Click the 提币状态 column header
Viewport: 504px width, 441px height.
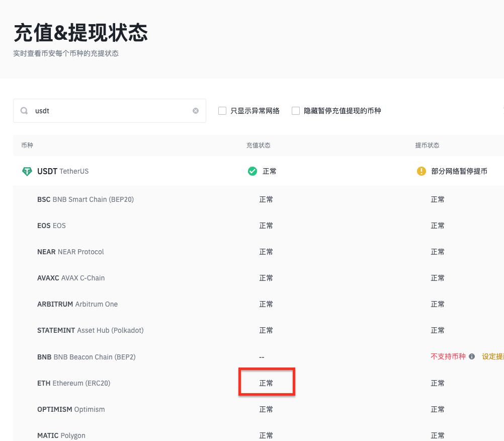pyautogui.click(x=427, y=145)
